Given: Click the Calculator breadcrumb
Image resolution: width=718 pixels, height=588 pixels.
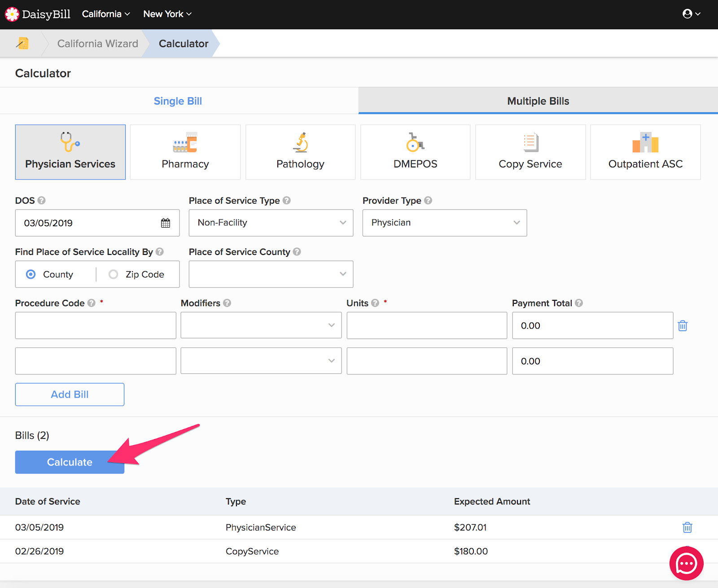Looking at the screenshot, I should click(184, 44).
